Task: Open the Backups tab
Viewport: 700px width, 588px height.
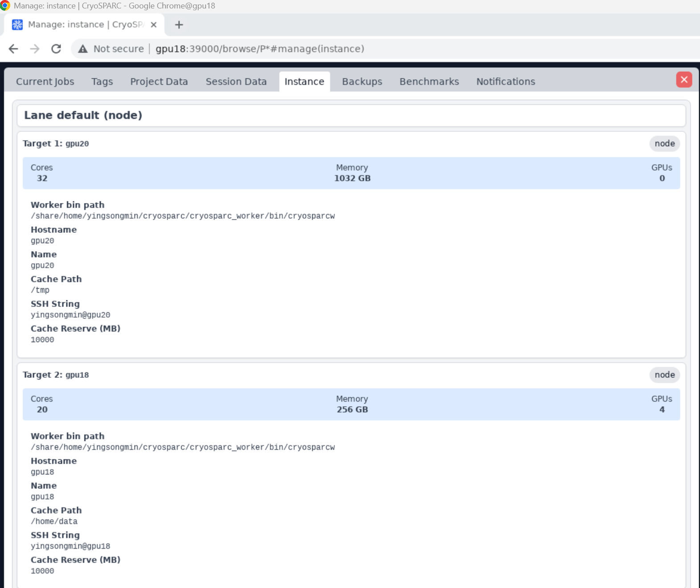Action: [362, 82]
